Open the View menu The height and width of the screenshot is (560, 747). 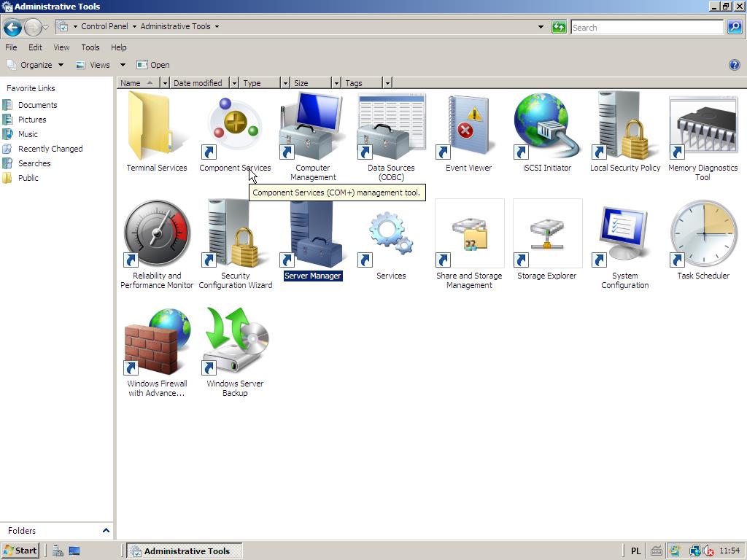(61, 47)
